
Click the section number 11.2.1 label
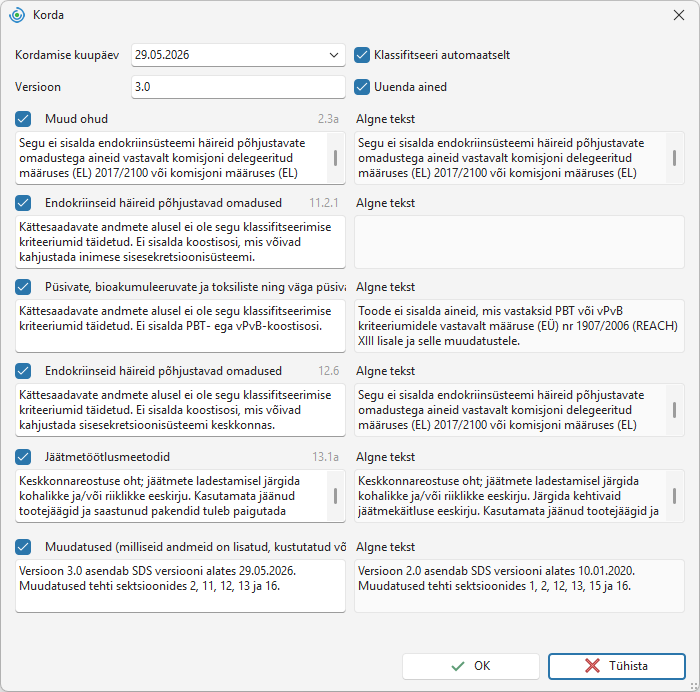[324, 203]
